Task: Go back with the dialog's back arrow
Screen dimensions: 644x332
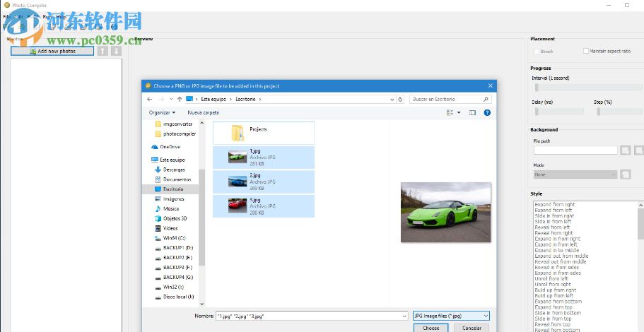Action: (149, 100)
